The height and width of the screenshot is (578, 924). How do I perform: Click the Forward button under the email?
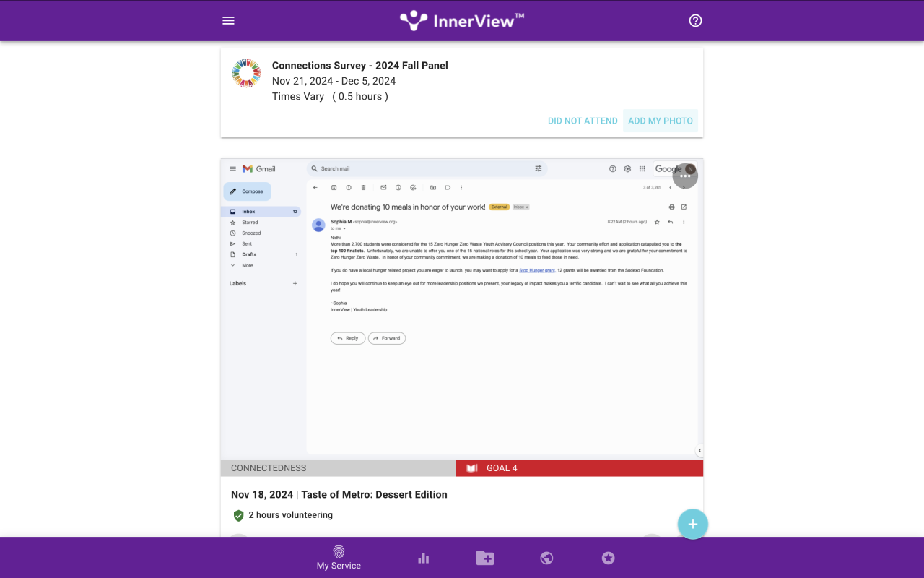pyautogui.click(x=387, y=338)
